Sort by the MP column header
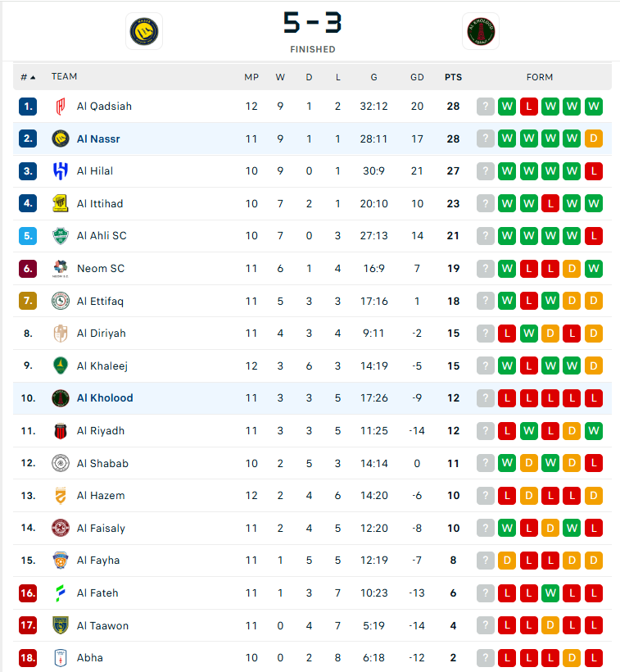The image size is (620, 672). point(251,77)
